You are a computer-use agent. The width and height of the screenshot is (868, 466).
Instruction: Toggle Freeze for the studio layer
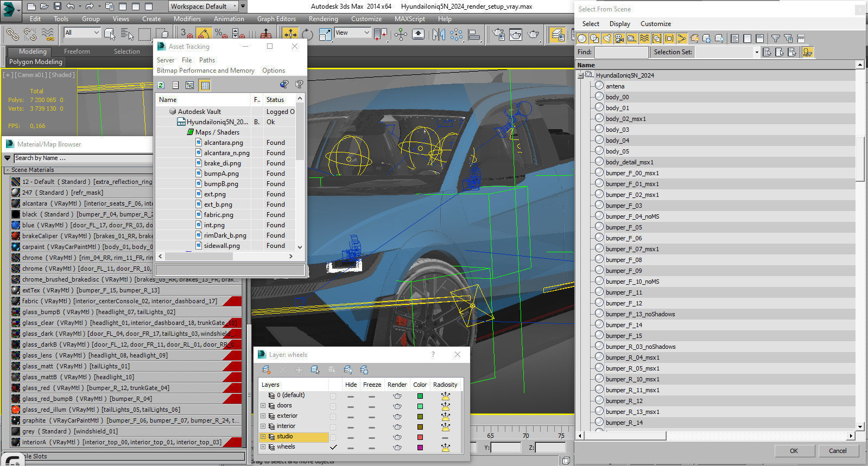(372, 437)
